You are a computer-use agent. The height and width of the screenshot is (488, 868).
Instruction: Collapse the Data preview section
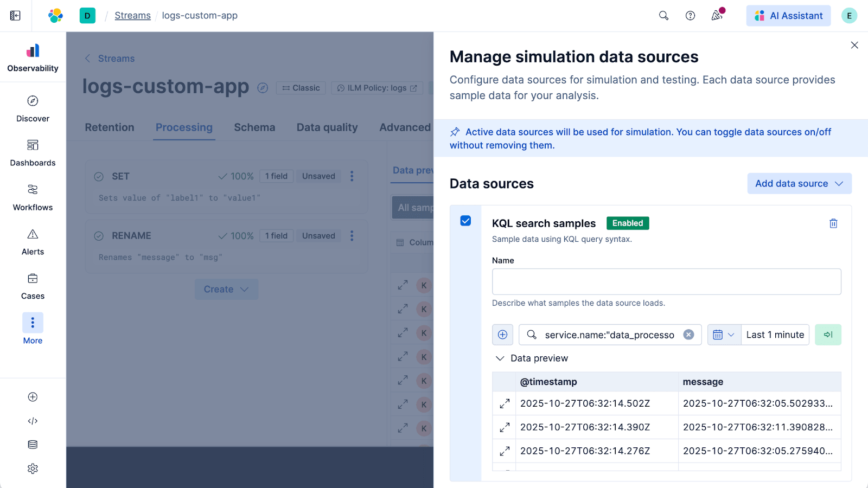pos(500,358)
